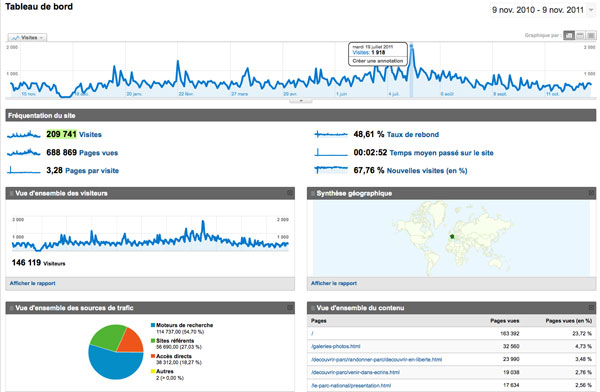Screen dimensions: 600x392
Task: Close the Vue d'ensemble du contenu widget
Action: [591, 307]
